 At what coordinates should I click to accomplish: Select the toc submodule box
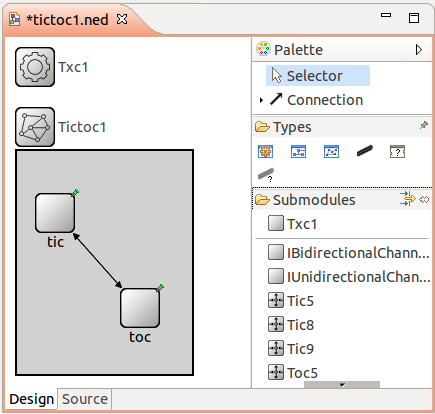[140, 308]
